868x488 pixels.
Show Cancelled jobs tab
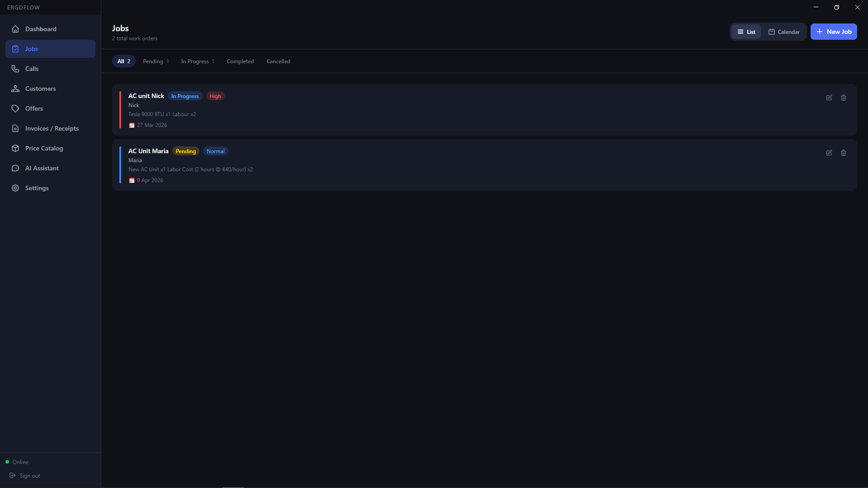pos(278,61)
